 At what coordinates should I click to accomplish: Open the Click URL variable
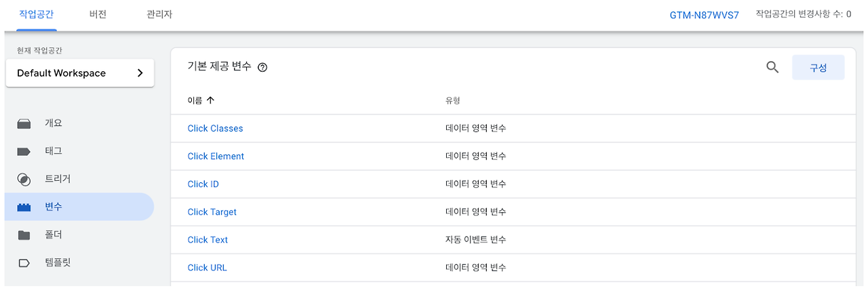(207, 268)
